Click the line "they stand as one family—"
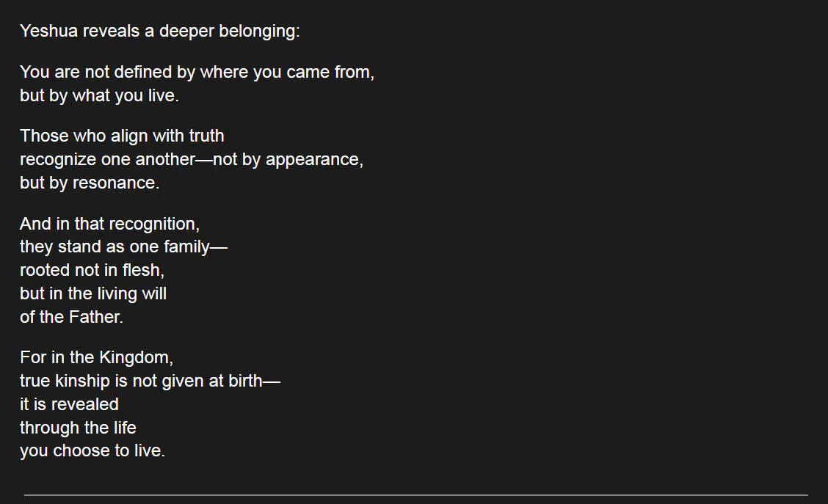Viewport: 828px width, 504px height. tap(123, 247)
